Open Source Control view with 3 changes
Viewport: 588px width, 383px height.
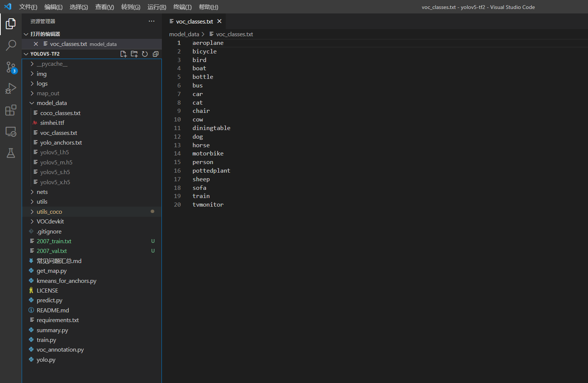tap(11, 67)
